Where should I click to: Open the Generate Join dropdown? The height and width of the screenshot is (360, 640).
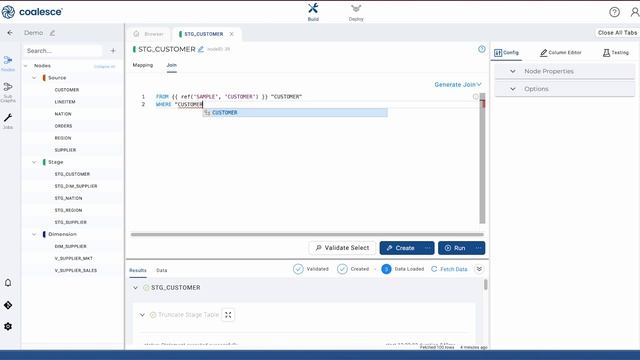coord(458,84)
